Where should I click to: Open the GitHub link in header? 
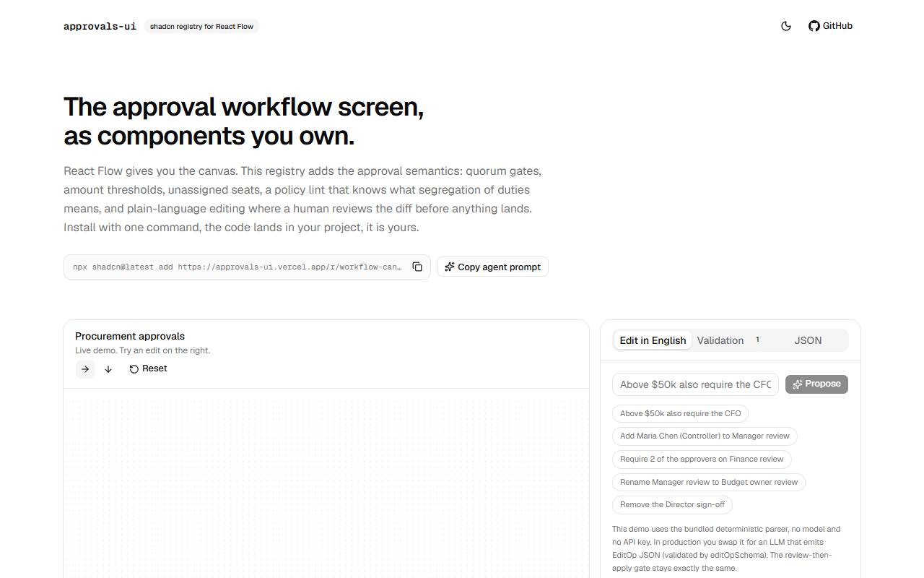pyautogui.click(x=830, y=26)
